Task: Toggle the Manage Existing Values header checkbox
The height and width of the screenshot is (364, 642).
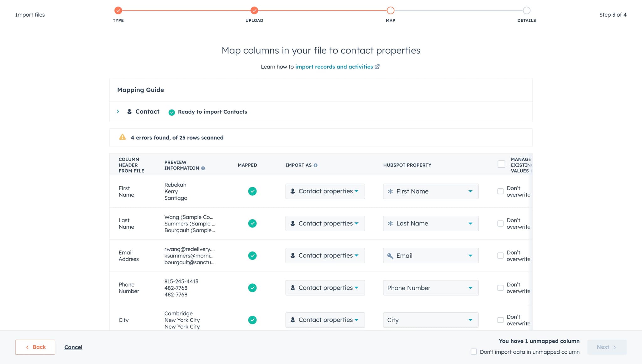Action: [x=501, y=164]
